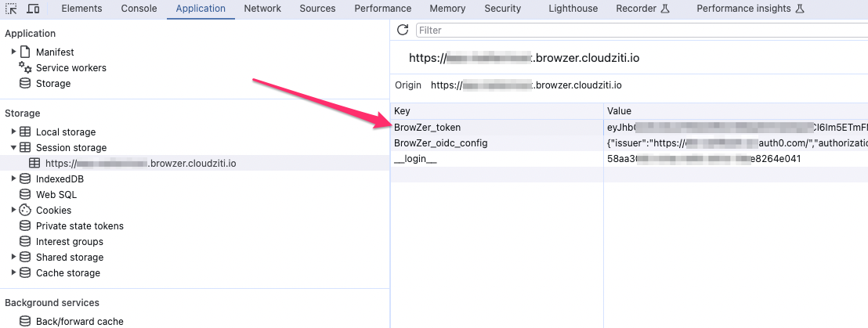Click the Manifest file icon

coord(25,52)
